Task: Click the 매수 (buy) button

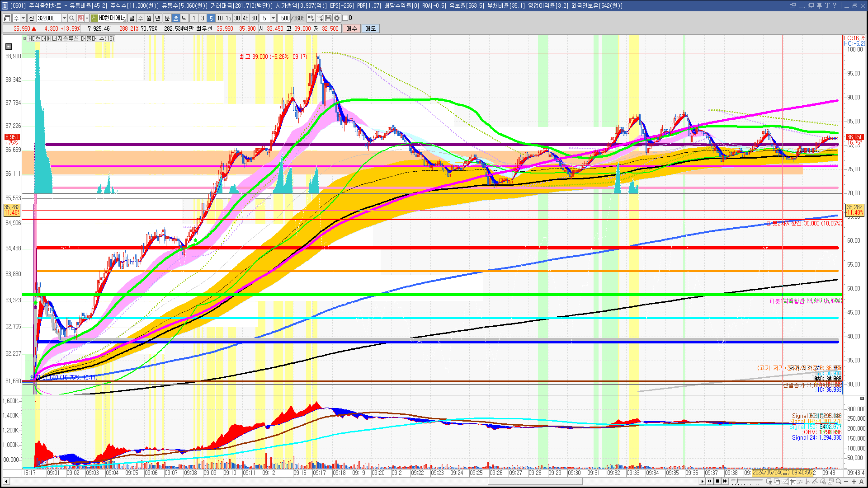Action: pos(352,28)
